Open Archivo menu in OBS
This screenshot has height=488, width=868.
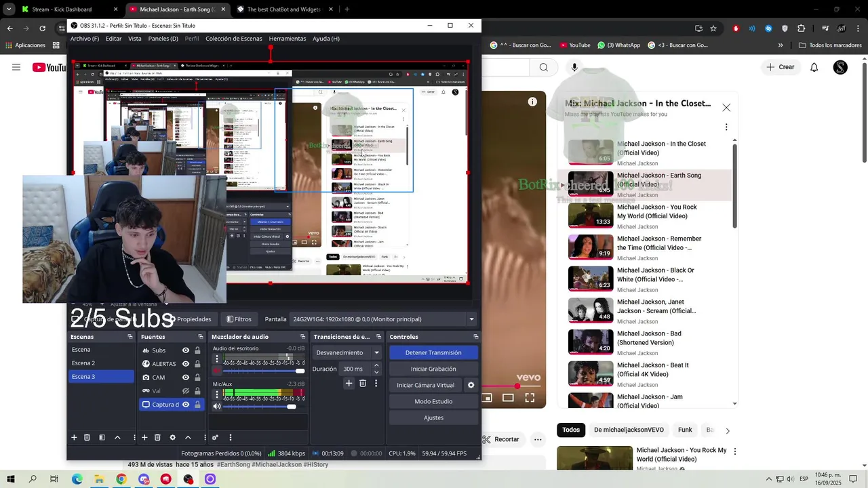coord(85,39)
